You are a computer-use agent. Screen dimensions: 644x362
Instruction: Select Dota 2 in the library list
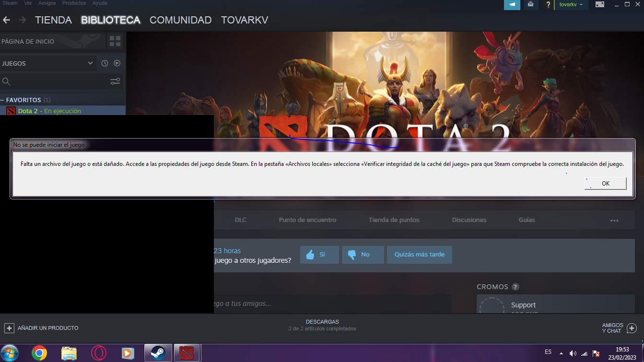pyautogui.click(x=63, y=111)
